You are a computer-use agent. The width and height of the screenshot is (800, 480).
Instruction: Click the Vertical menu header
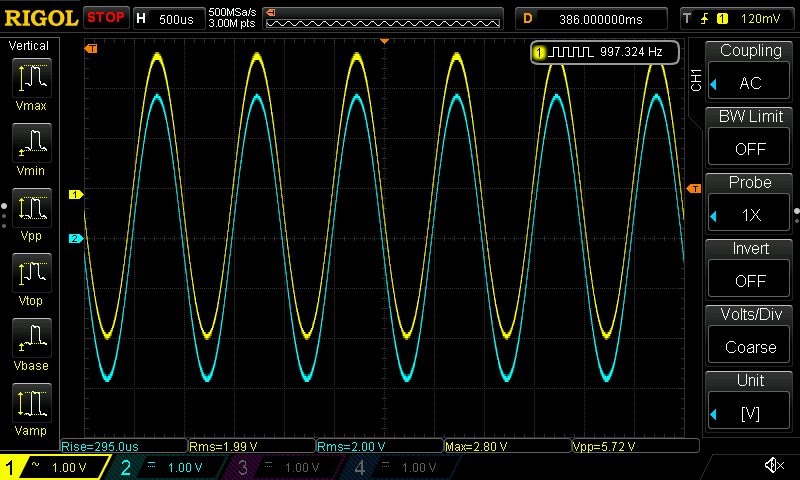(x=29, y=46)
